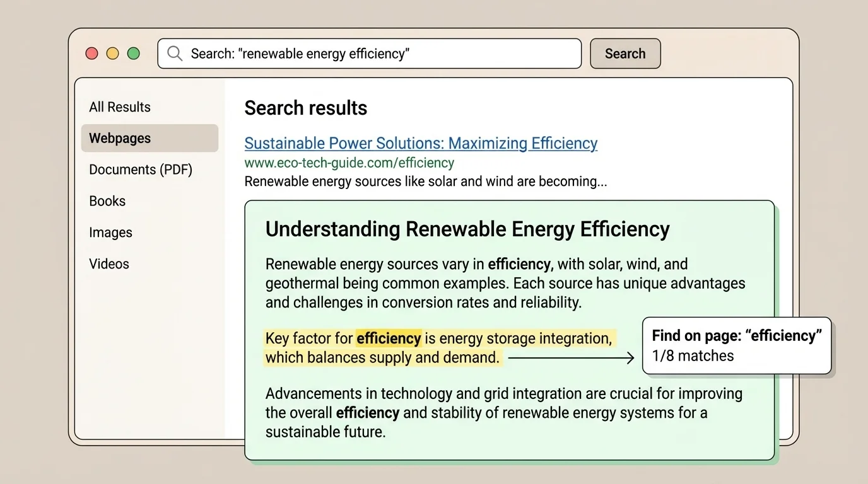Click the arrow pointing to the Find popup
The width and height of the screenshot is (868, 484).
click(571, 359)
